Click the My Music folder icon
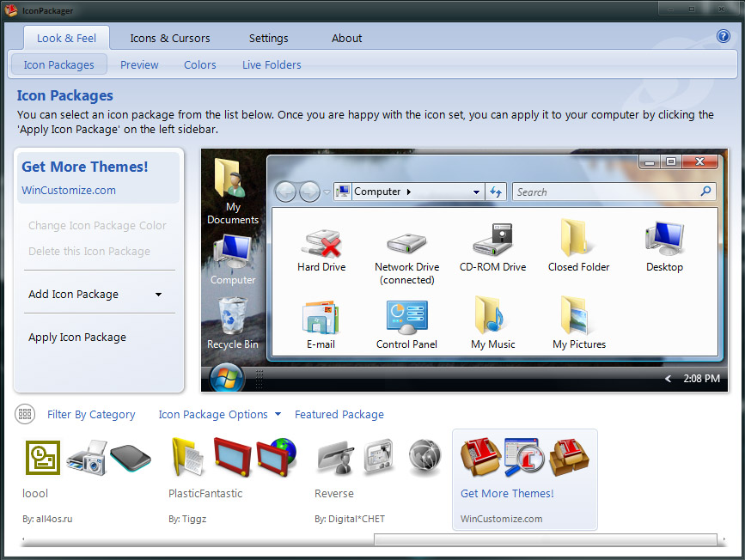The height and width of the screenshot is (560, 745). coord(490,315)
